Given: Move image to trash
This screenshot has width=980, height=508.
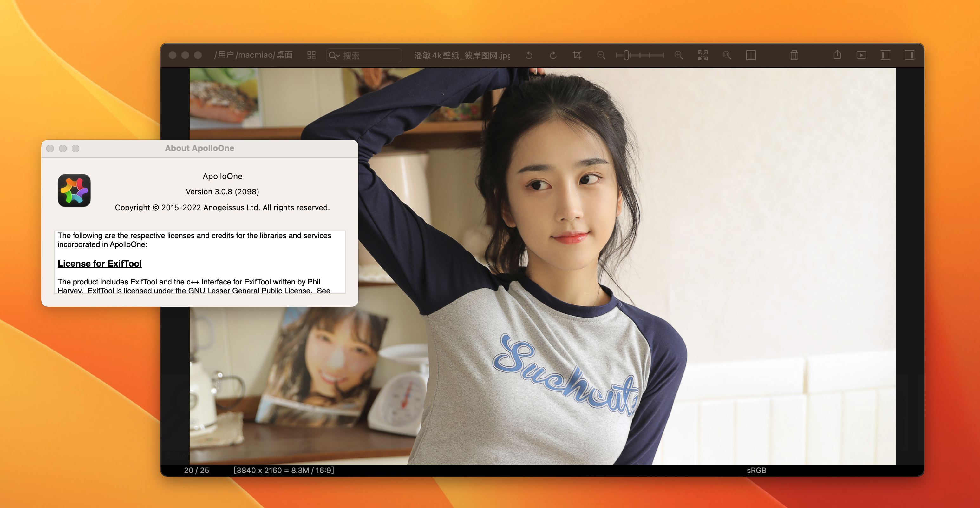Looking at the screenshot, I should point(794,56).
